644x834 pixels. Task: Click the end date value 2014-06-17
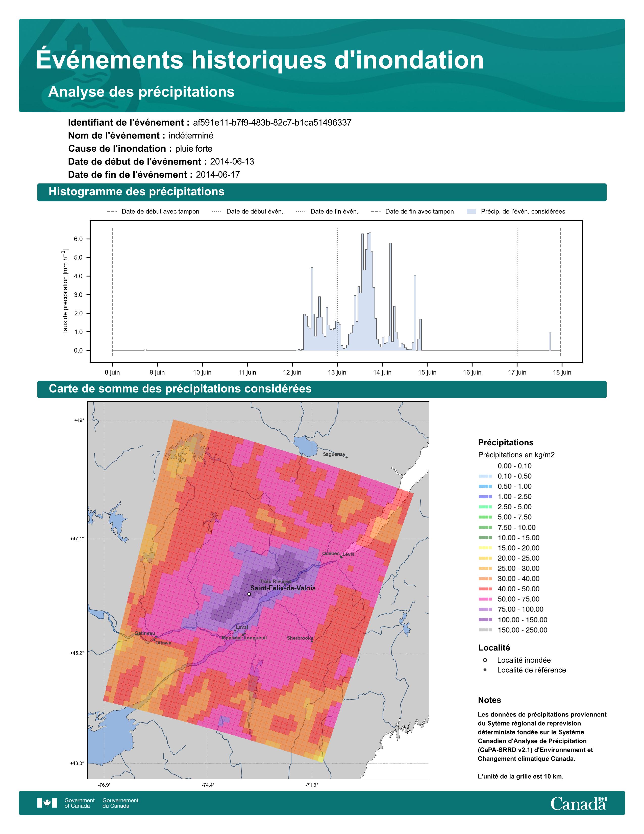tap(218, 175)
